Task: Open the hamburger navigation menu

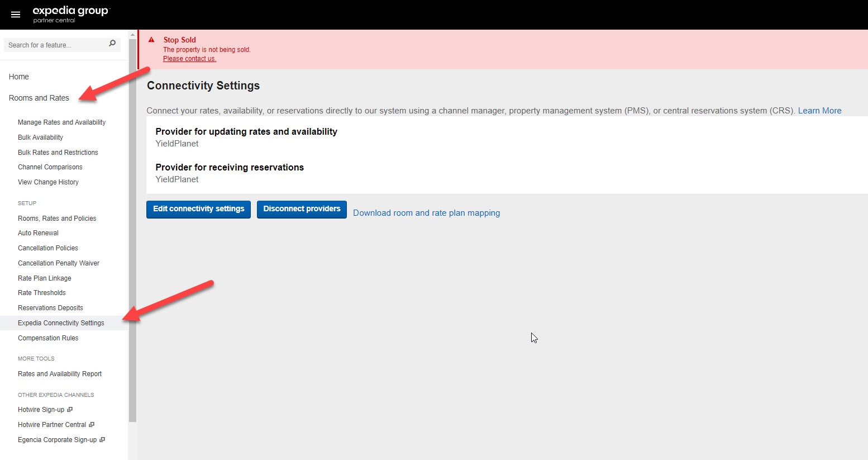Action: pyautogui.click(x=16, y=15)
